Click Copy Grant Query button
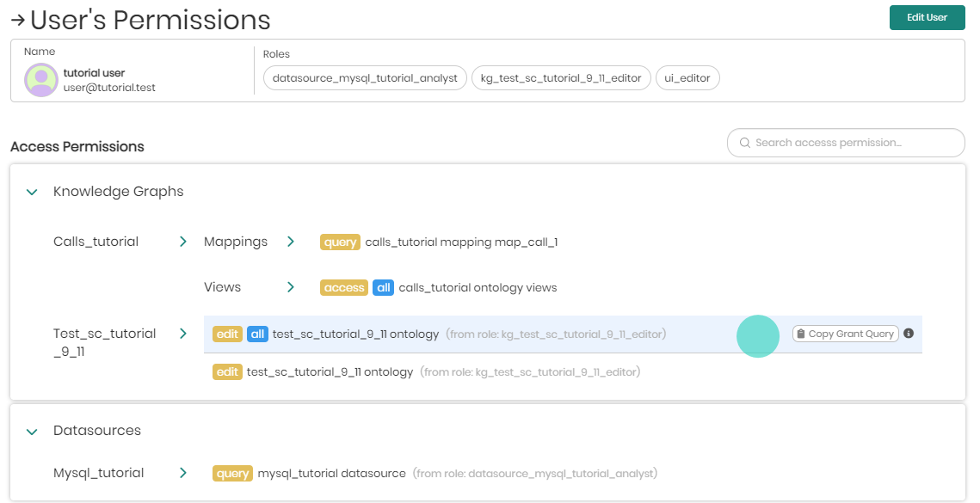 coord(845,334)
